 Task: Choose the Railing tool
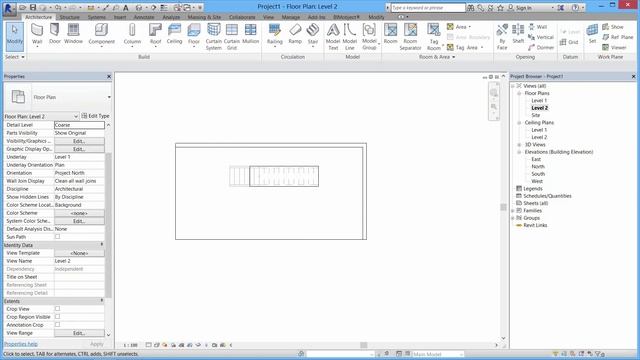(x=275, y=35)
